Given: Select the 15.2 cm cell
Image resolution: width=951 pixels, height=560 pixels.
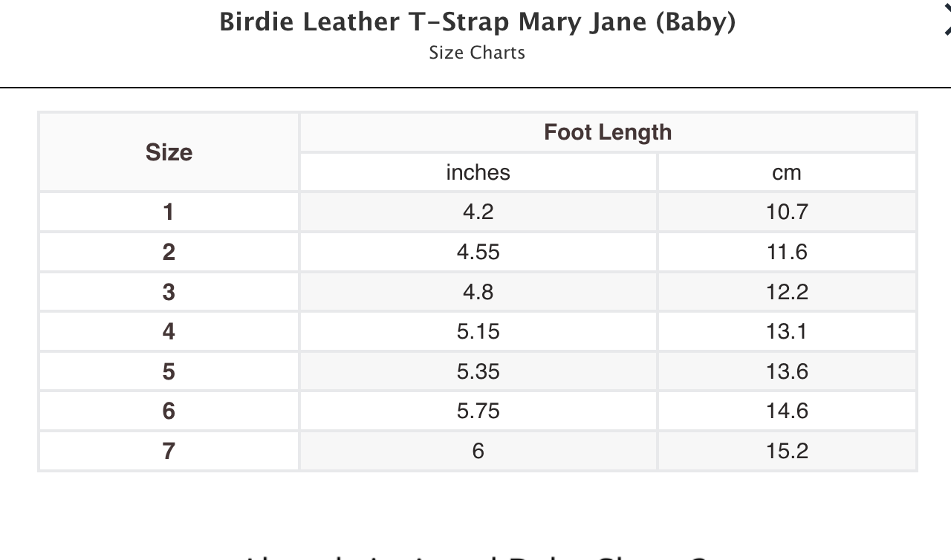Looking at the screenshot, I should [787, 451].
